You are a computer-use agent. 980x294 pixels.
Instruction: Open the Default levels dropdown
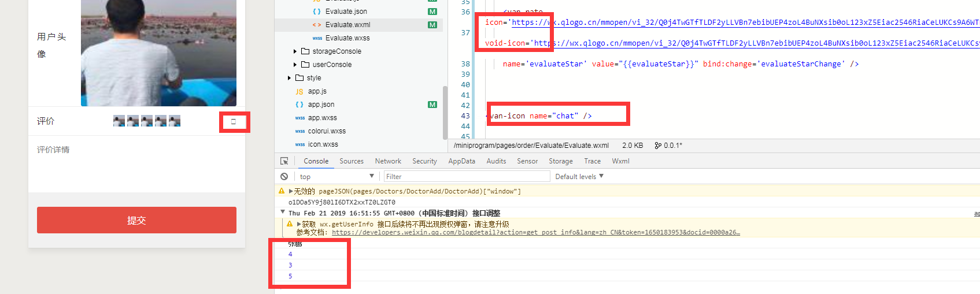(579, 176)
